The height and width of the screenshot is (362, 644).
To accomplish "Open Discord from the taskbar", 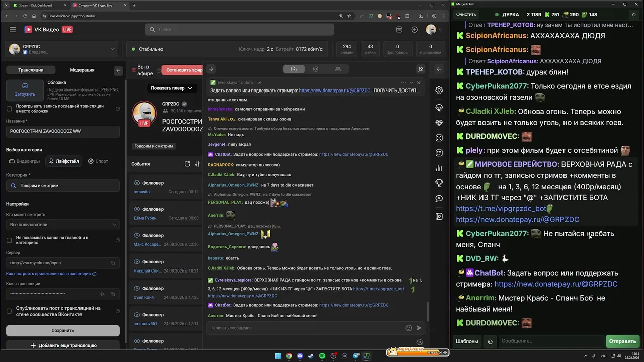I will (x=300, y=356).
